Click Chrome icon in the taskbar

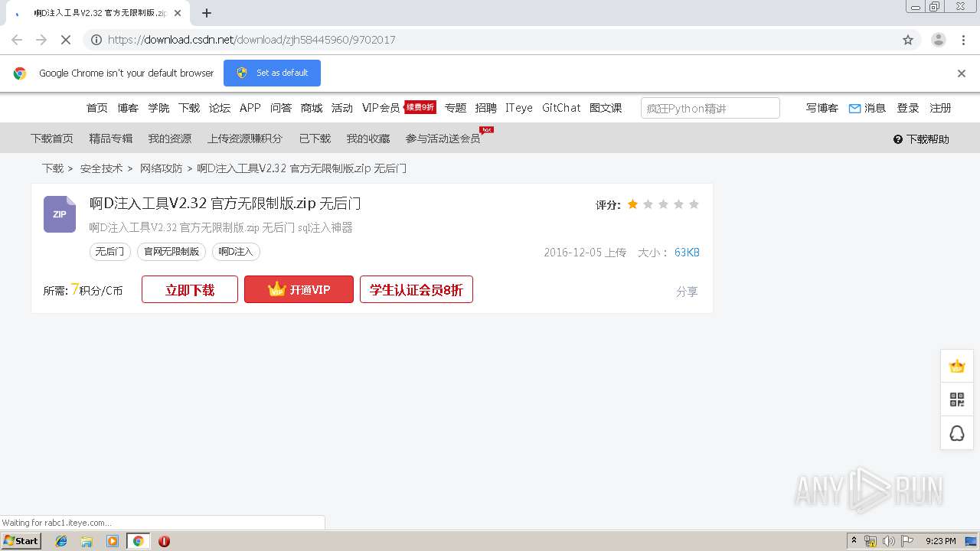point(138,541)
